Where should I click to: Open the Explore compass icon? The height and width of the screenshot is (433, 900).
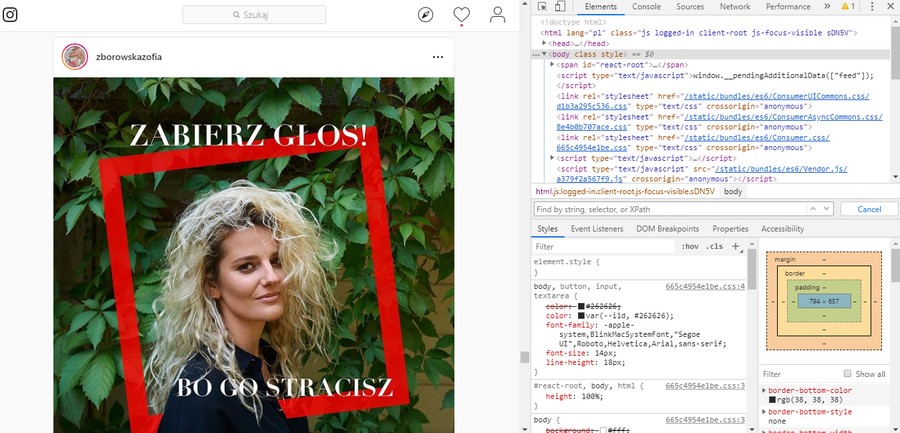(425, 15)
